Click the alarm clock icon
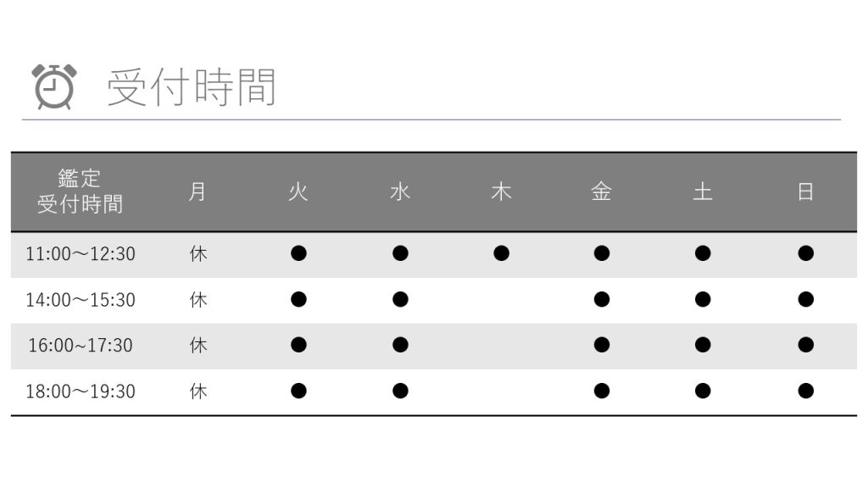 coord(53,86)
